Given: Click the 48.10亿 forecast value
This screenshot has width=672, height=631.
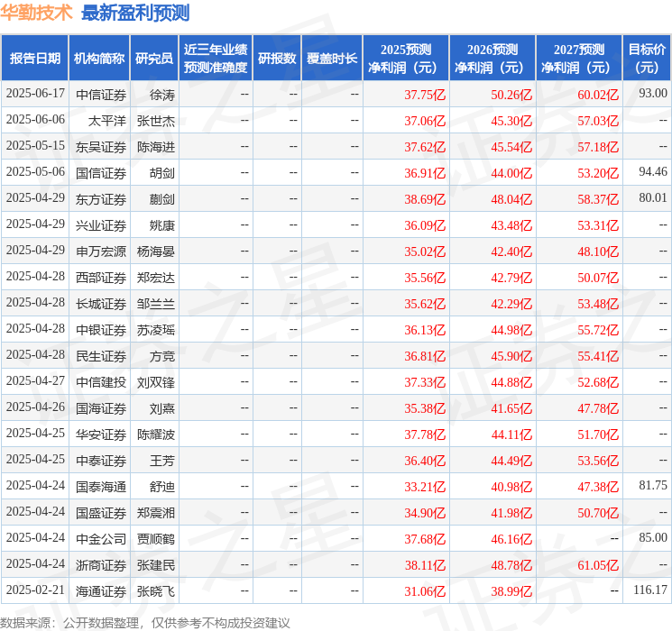Looking at the screenshot, I should click(x=598, y=251).
